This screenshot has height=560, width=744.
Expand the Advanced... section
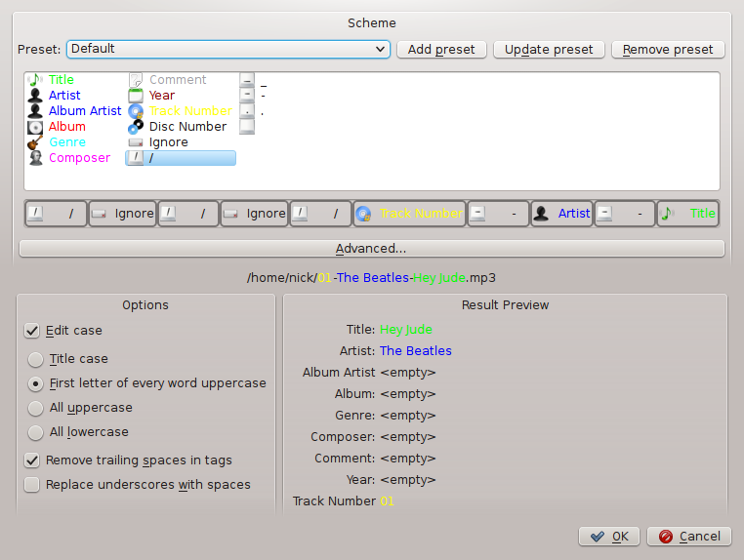coord(371,249)
